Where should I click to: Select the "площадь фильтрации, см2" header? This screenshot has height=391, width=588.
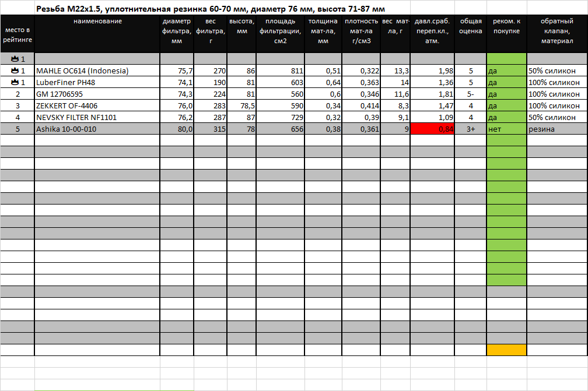pyautogui.click(x=280, y=34)
